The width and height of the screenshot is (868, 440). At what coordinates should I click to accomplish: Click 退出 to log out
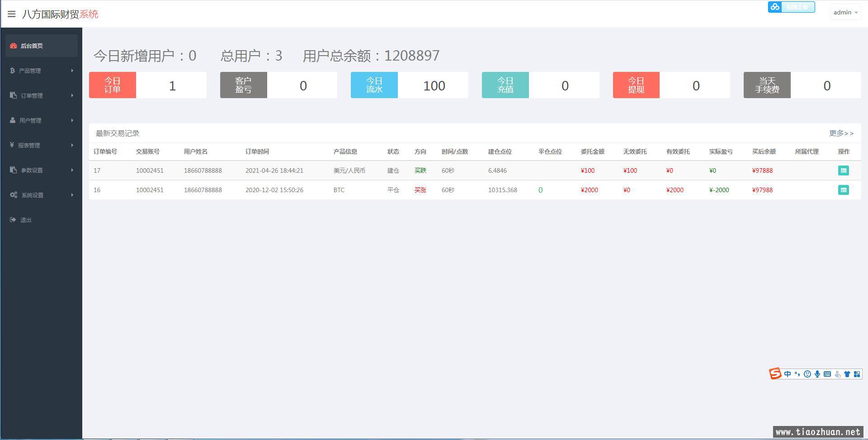pos(42,220)
